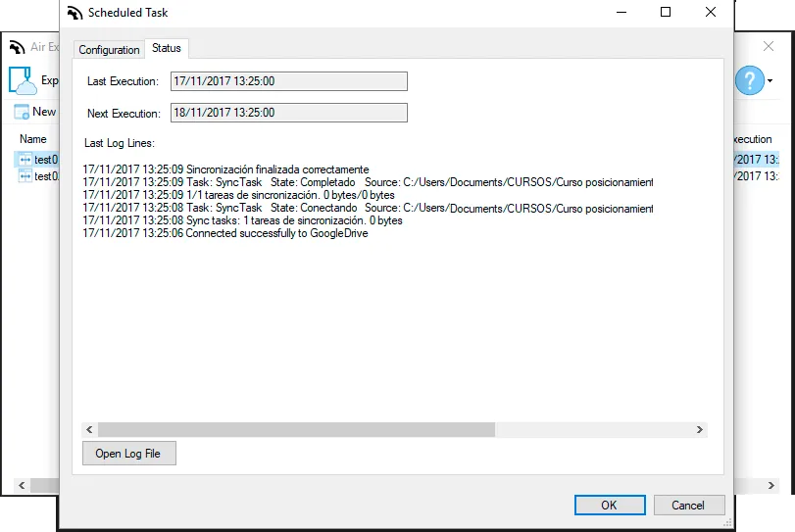Minimize the Scheduled Task window
Image resolution: width=795 pixels, height=532 pixels.
click(621, 12)
